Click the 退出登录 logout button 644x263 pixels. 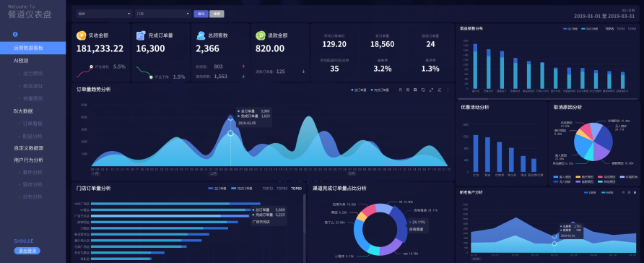coord(27,251)
